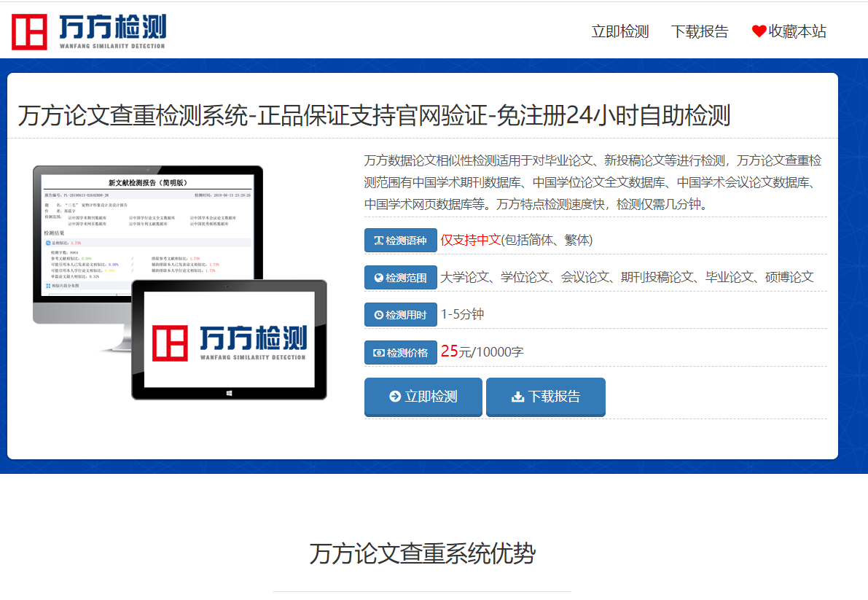Viewport: 868px width, 600px height.
Task: Click the heart icon beside 收藏本站
Action: (759, 31)
